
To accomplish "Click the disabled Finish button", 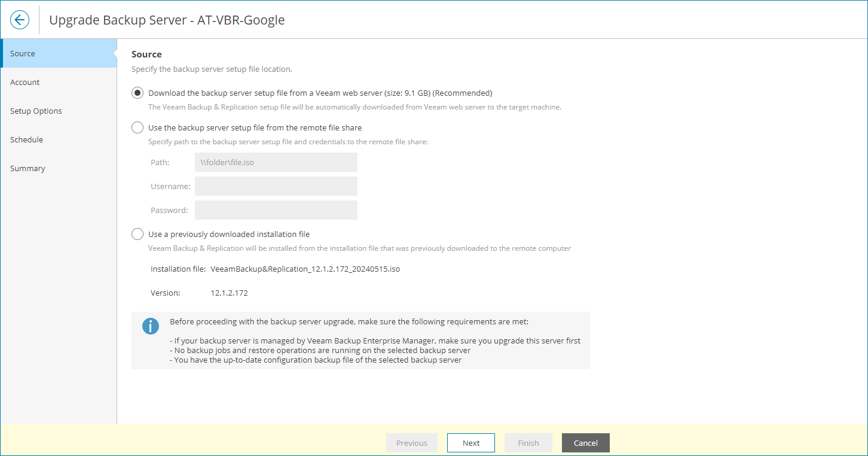I will 528,443.
